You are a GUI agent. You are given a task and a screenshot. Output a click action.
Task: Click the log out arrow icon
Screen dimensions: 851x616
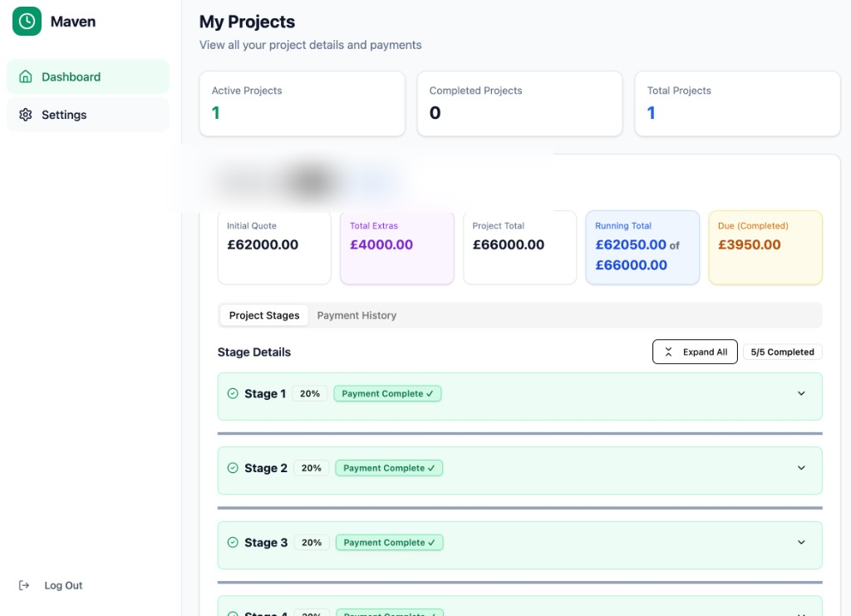point(25,585)
